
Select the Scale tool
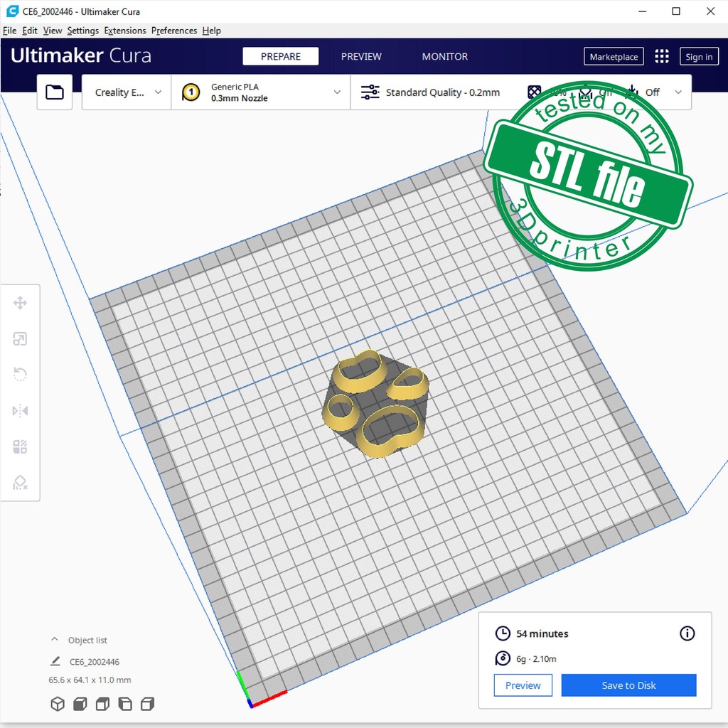pos(20,339)
